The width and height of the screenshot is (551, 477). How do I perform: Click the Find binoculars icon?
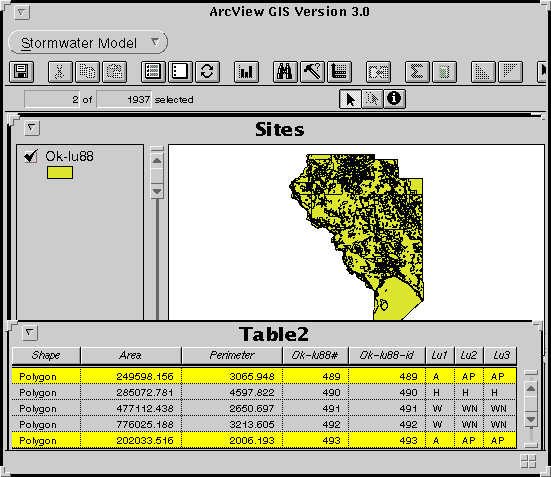click(x=285, y=72)
